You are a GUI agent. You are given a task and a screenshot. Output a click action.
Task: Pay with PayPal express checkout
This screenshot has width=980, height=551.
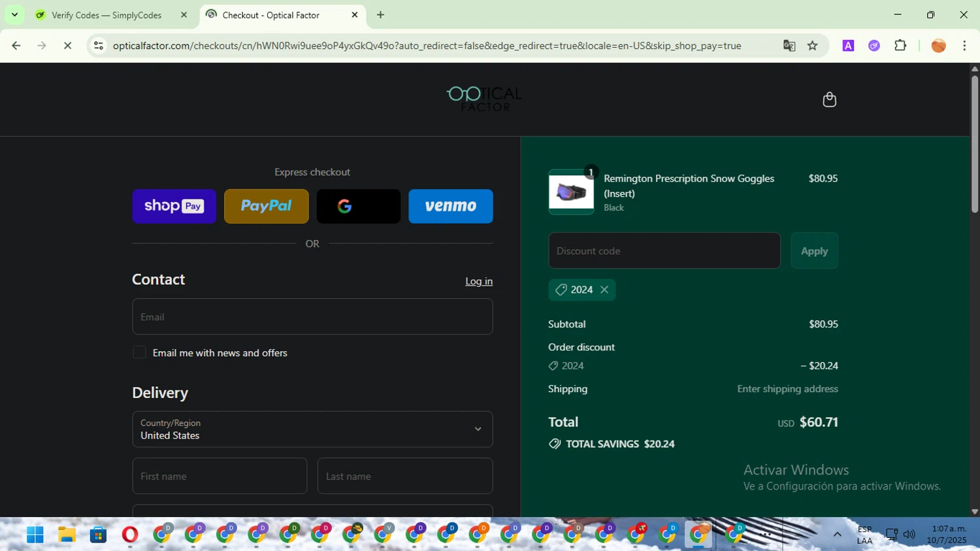(266, 206)
